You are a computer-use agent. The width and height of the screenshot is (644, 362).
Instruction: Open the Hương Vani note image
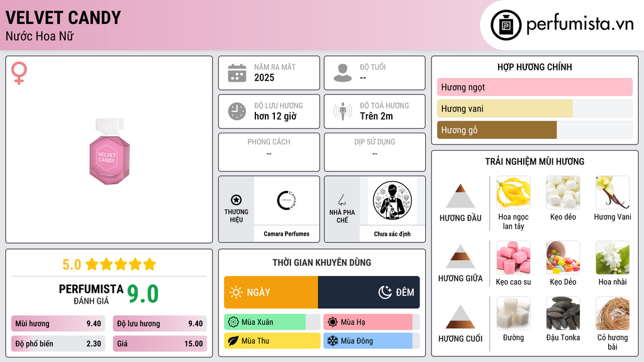point(613,192)
